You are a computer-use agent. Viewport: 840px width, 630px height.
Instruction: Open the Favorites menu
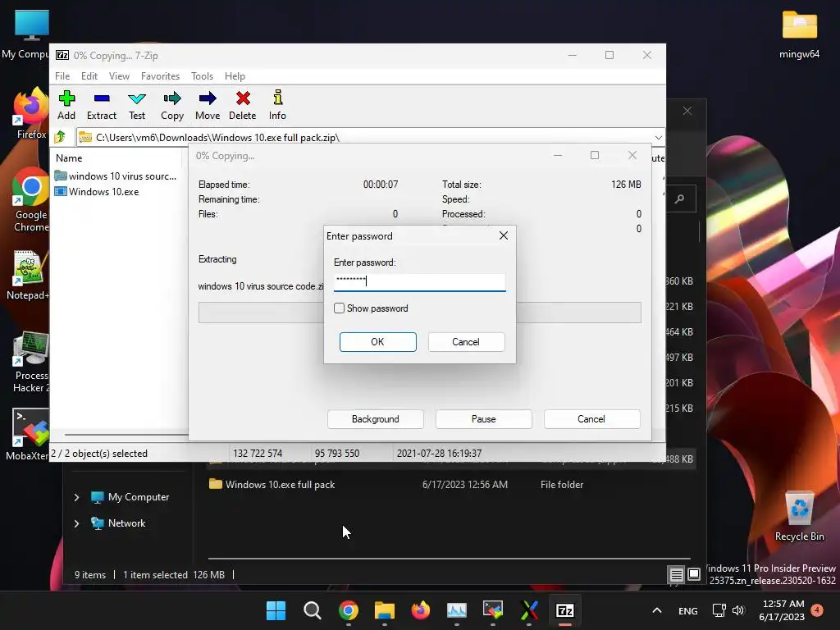click(x=160, y=76)
